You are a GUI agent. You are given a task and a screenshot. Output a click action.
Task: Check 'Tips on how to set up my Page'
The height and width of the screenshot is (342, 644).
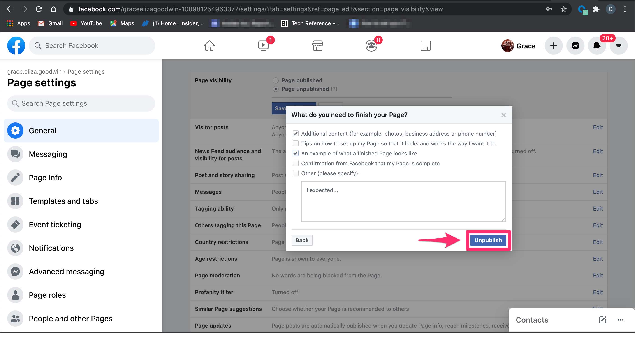coord(296,143)
